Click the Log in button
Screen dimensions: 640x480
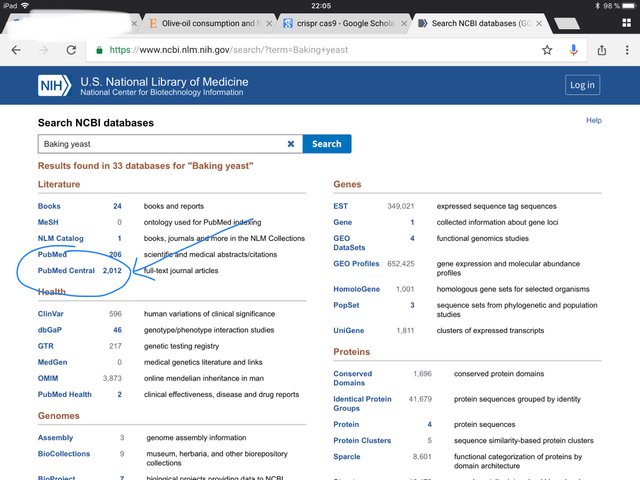pos(582,85)
